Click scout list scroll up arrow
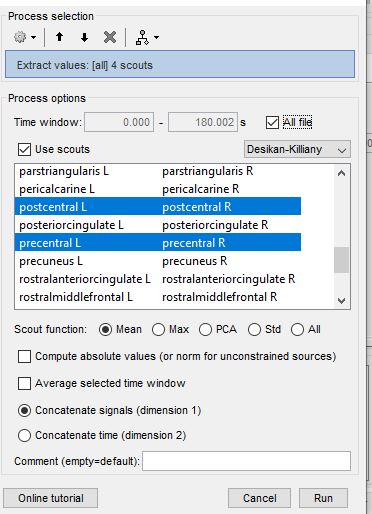This screenshot has height=514, width=372. [x=341, y=173]
